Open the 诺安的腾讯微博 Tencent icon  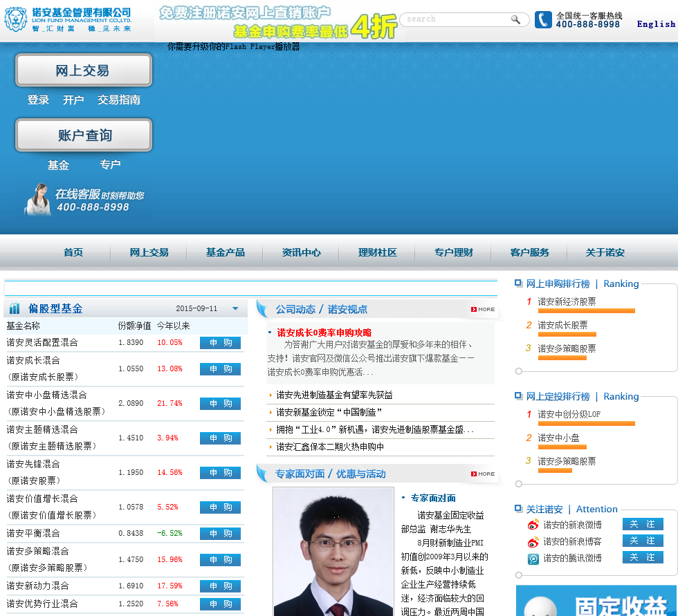coord(533,559)
